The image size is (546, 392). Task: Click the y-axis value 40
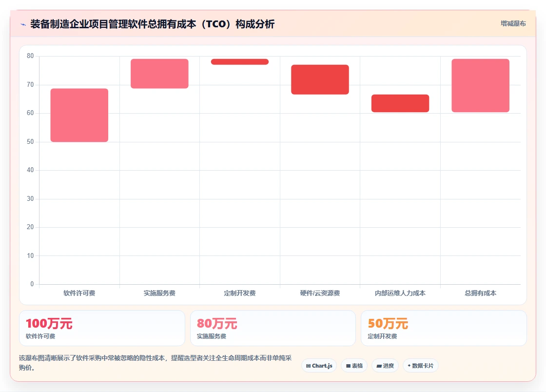pyautogui.click(x=30, y=170)
